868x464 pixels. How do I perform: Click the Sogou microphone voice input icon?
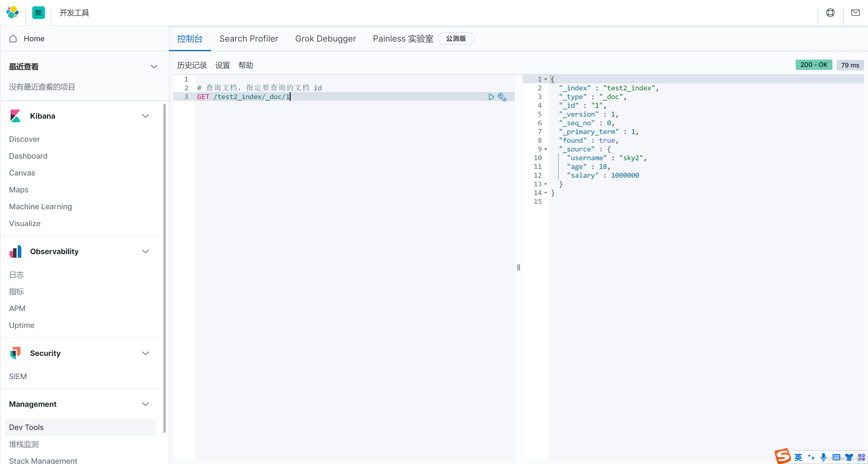pos(823,457)
